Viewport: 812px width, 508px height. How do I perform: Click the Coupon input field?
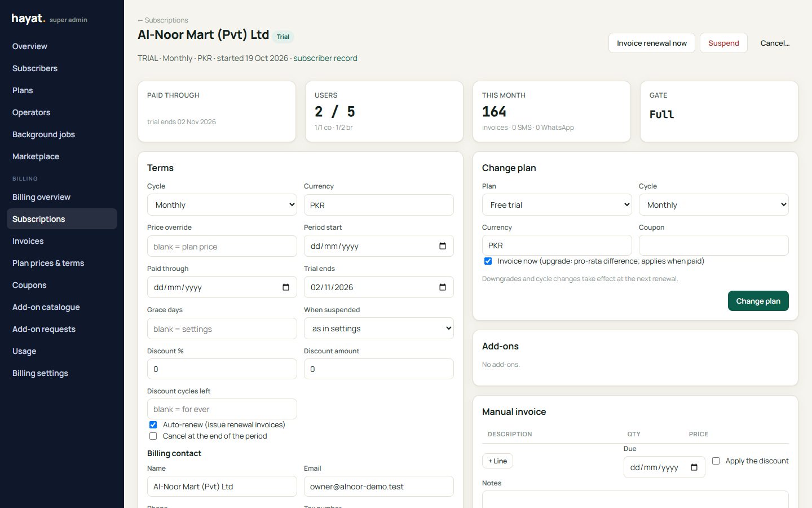tap(714, 246)
